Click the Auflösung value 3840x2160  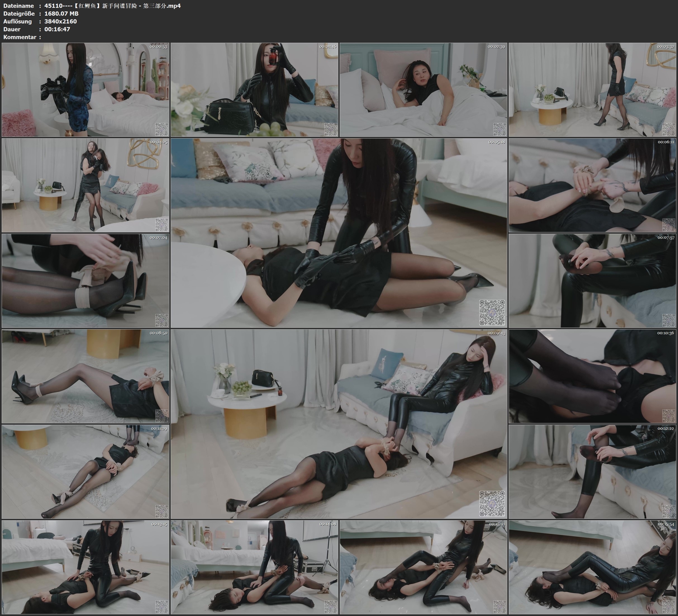61,22
